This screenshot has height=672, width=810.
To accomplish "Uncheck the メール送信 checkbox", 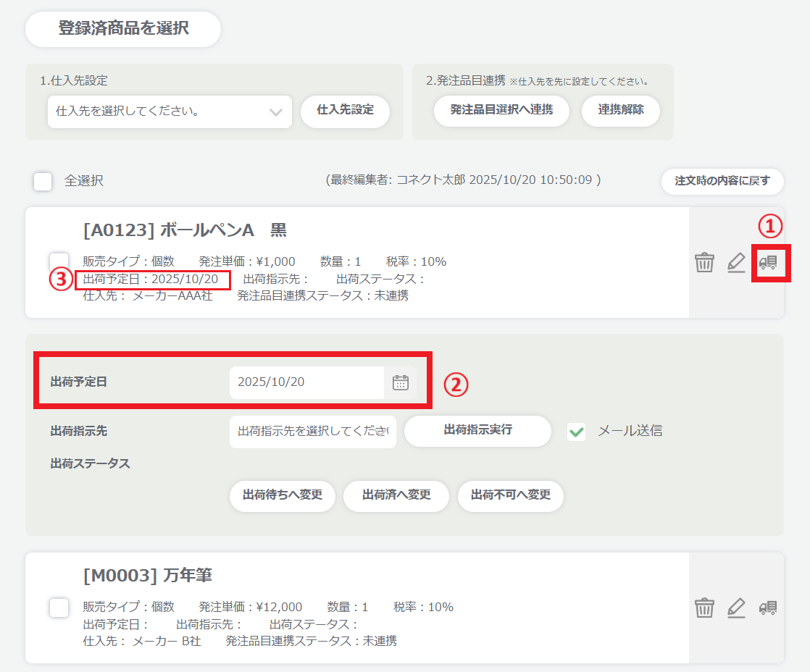I will (x=576, y=432).
